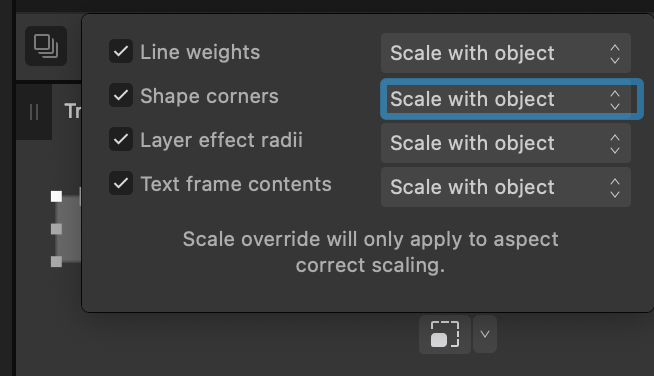
Task: Click the Text frame contents dropdown arrows
Action: pos(615,187)
